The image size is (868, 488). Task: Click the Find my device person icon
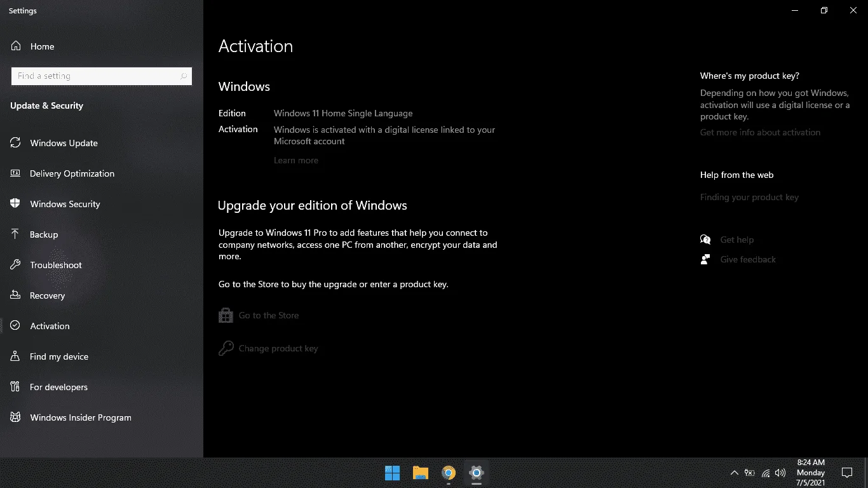click(x=15, y=356)
